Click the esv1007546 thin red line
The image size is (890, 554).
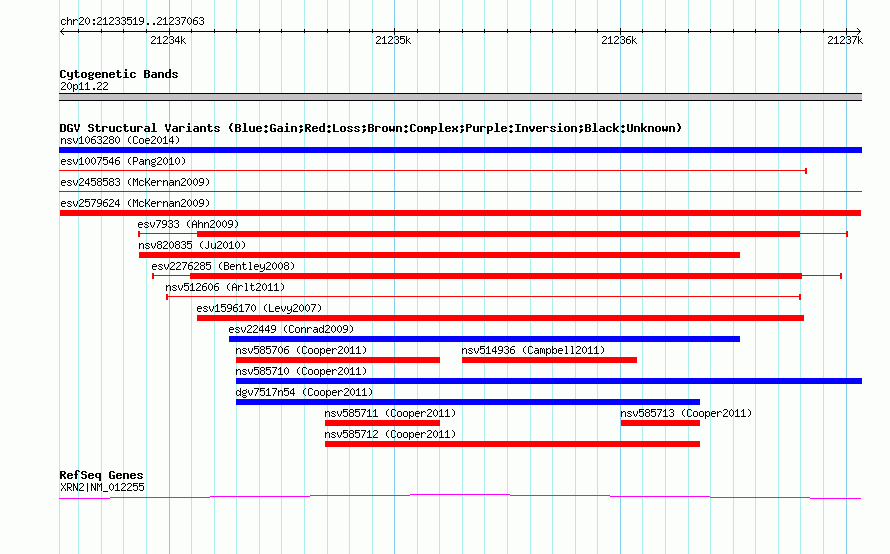point(433,171)
